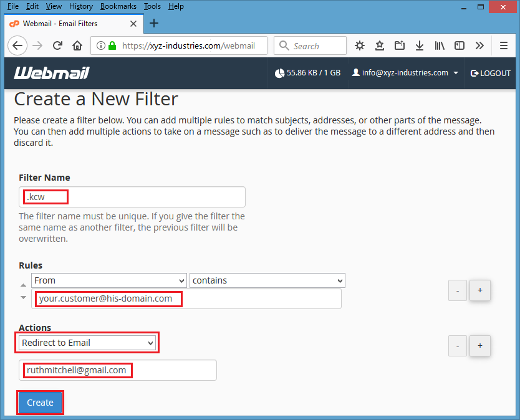Add a rule with the plus button

tap(480, 290)
